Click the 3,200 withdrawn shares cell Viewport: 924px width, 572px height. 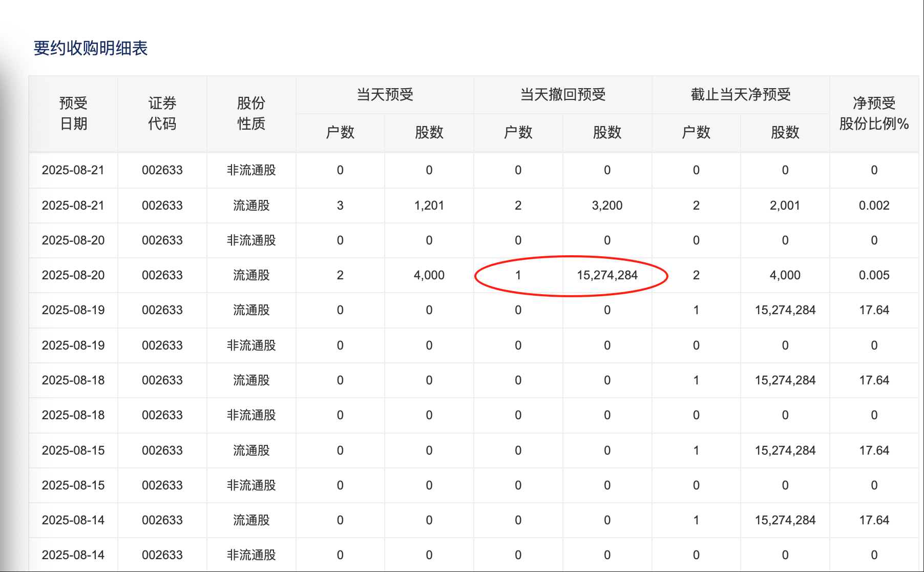607,206
